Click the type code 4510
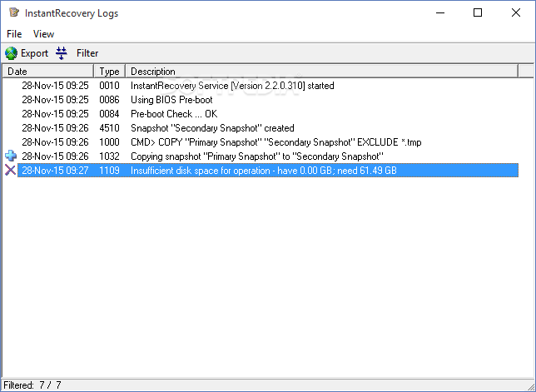 pos(109,128)
